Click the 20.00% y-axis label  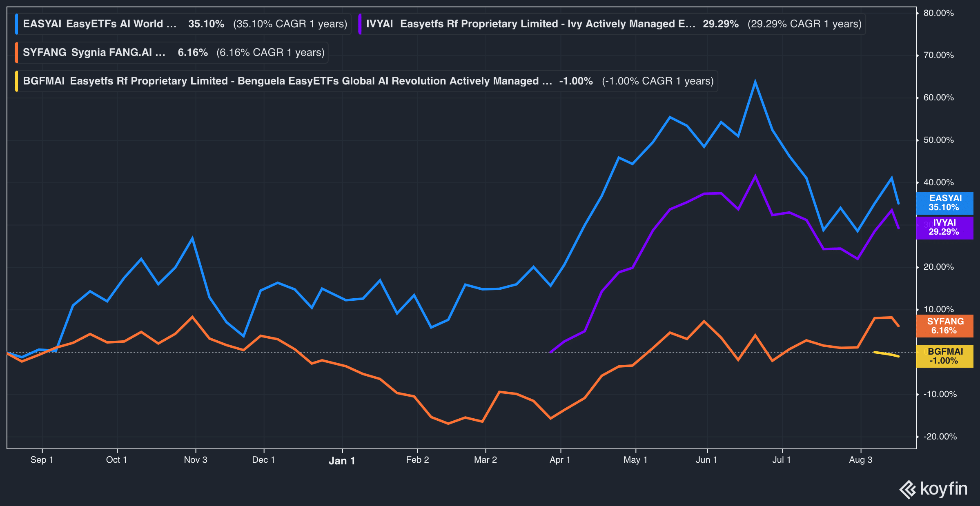pos(939,267)
